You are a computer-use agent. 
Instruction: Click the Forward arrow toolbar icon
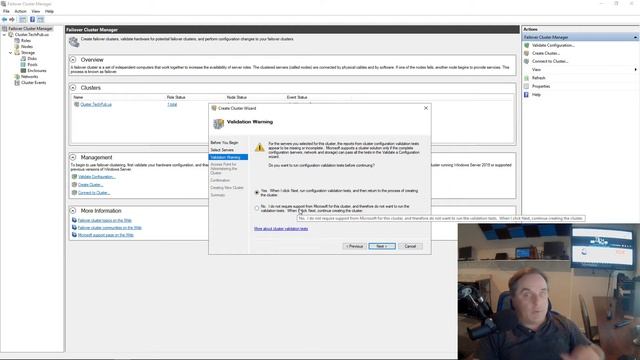pyautogui.click(x=12, y=19)
